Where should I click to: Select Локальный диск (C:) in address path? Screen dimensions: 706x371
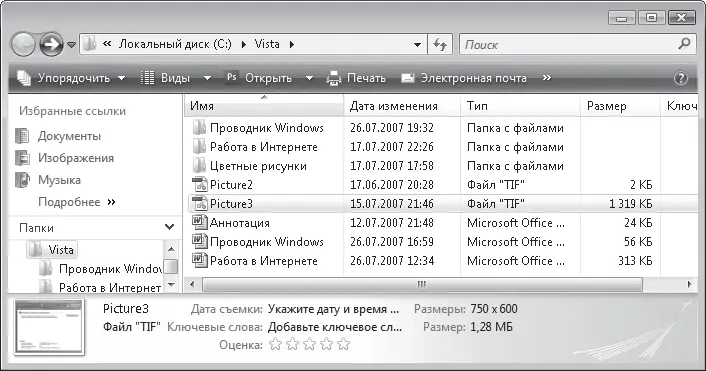click(x=175, y=44)
